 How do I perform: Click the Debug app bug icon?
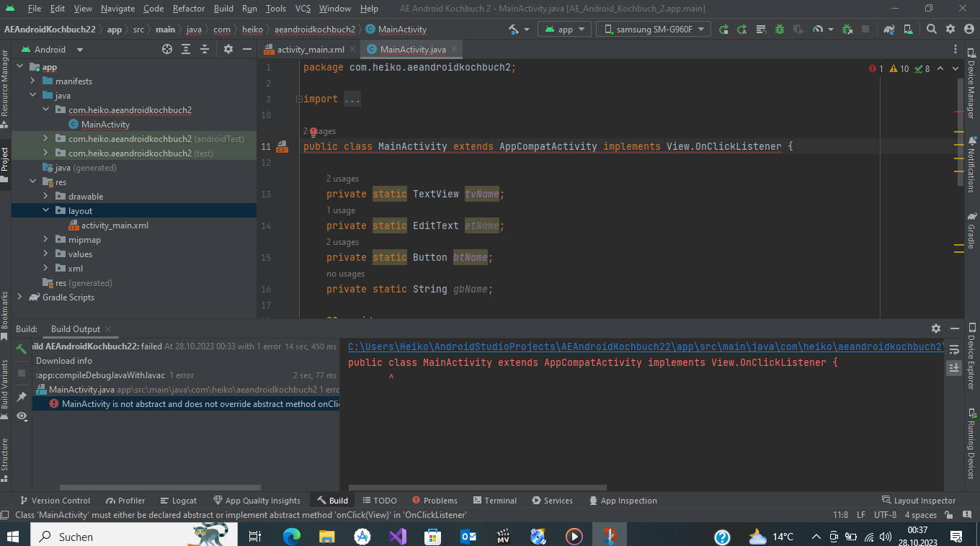[780, 30]
